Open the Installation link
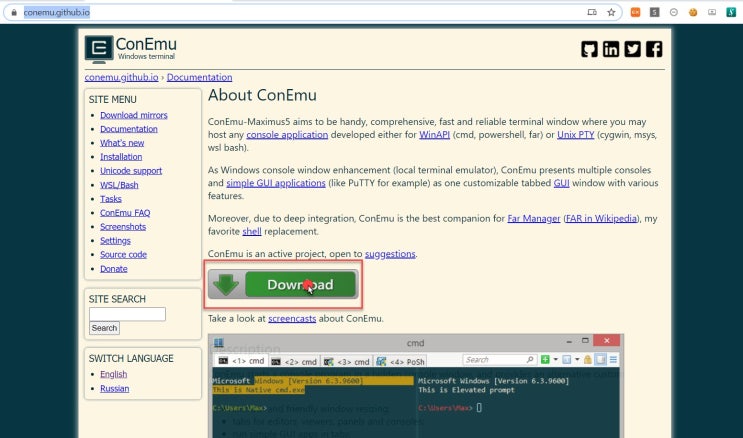The height and width of the screenshot is (438, 743). (121, 157)
